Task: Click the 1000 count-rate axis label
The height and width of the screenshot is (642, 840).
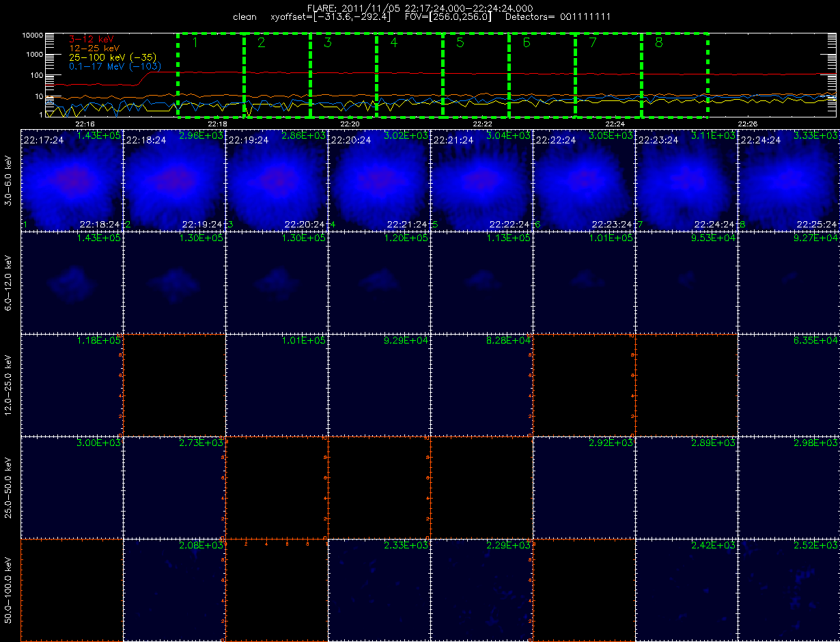Action: [x=35, y=55]
